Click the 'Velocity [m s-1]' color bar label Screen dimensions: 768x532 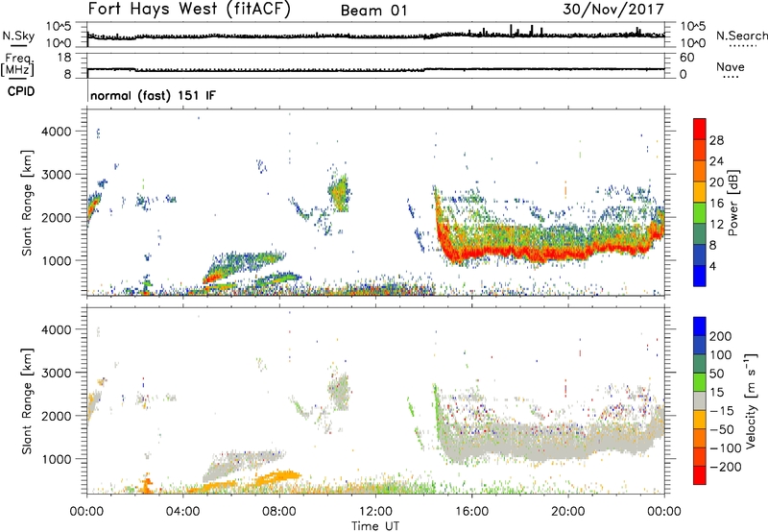click(750, 400)
